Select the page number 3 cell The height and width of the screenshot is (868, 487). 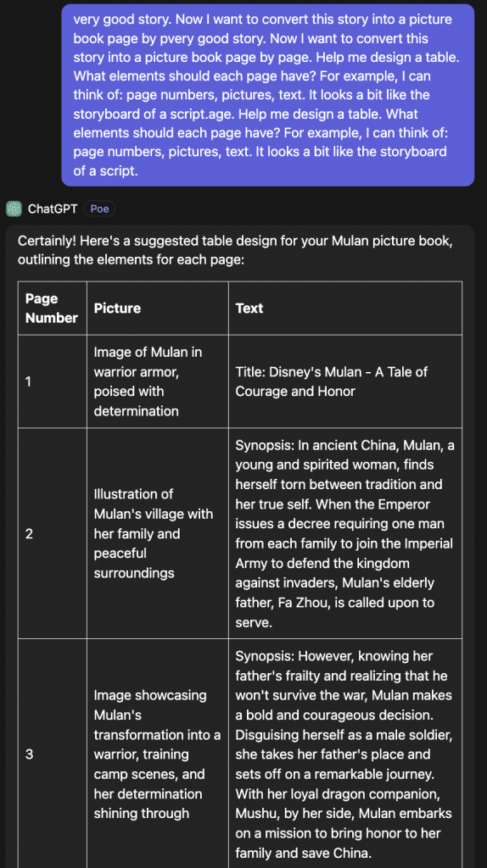coord(52,754)
